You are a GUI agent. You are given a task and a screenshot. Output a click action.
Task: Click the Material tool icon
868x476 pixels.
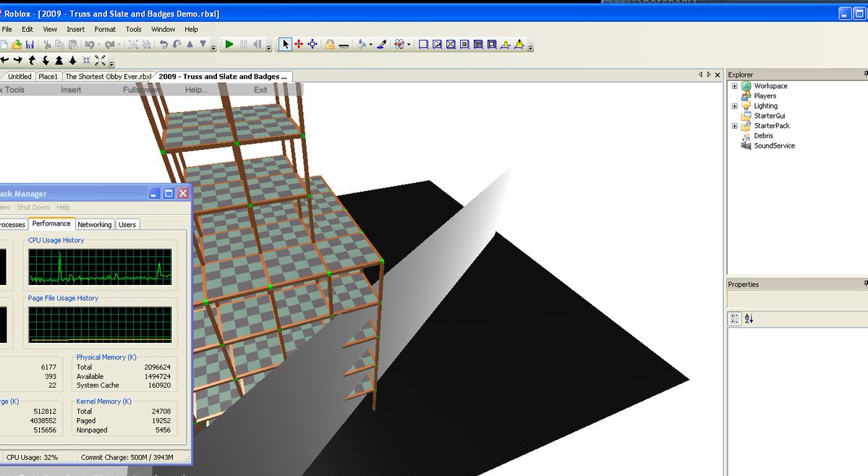[399, 44]
